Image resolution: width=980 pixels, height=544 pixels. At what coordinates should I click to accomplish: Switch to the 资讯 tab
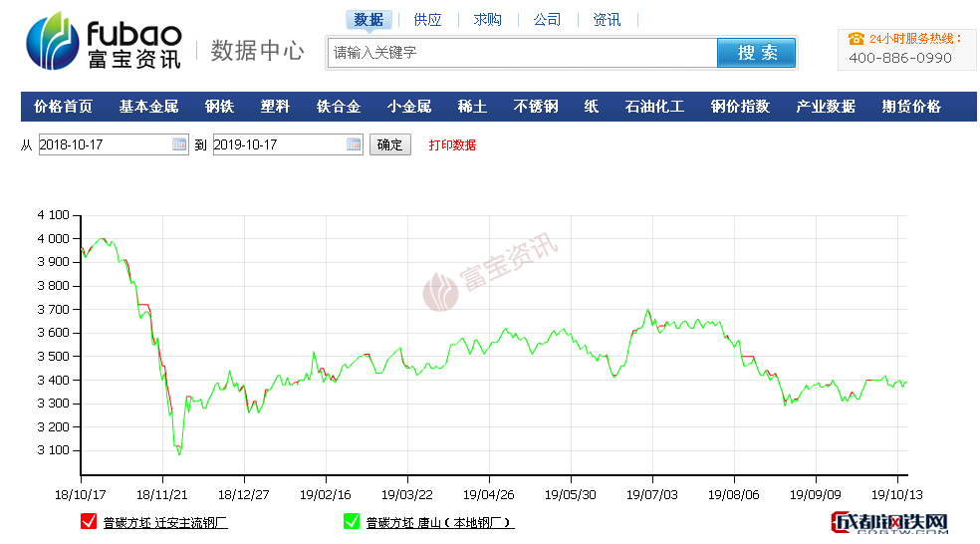pyautogui.click(x=607, y=20)
